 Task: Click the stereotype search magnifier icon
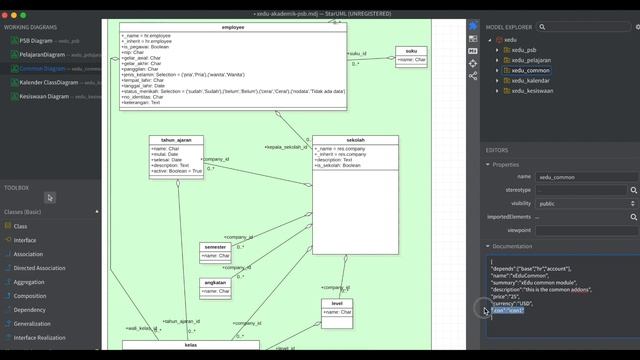(633, 190)
